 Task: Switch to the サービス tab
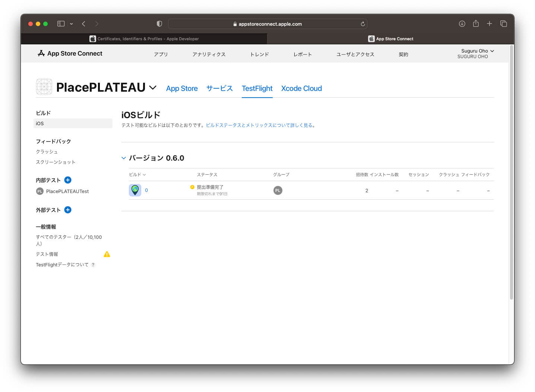tap(219, 88)
